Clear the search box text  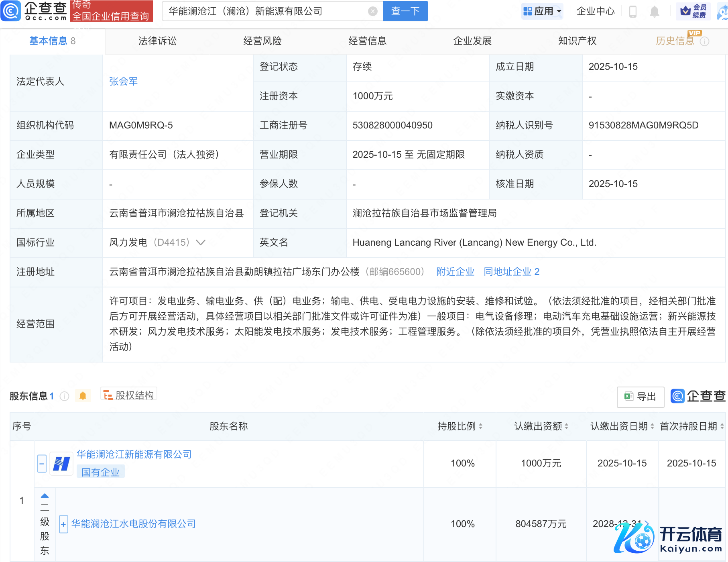click(x=372, y=11)
